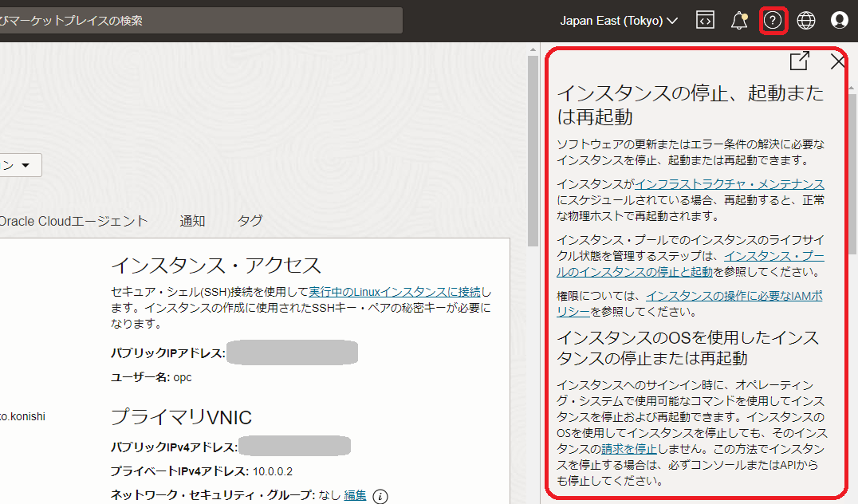Click the username value opc
858x504 pixels.
183,377
